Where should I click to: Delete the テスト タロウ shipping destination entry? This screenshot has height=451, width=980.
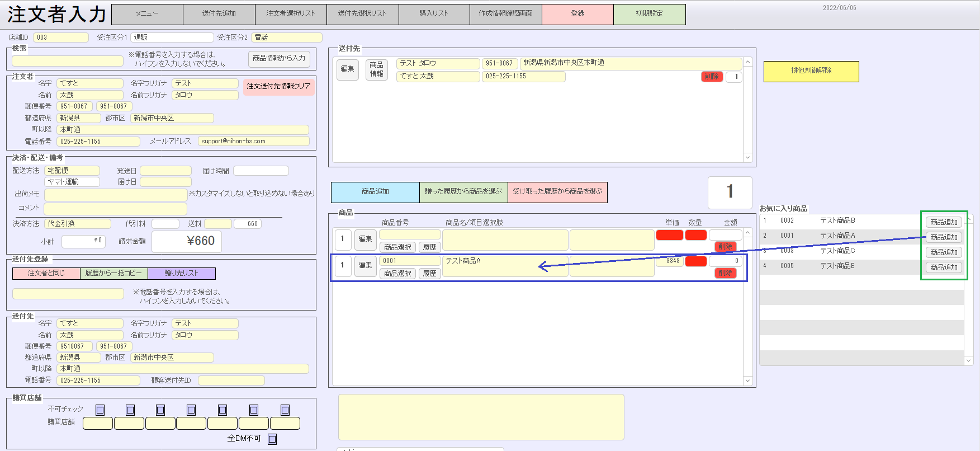coord(712,77)
